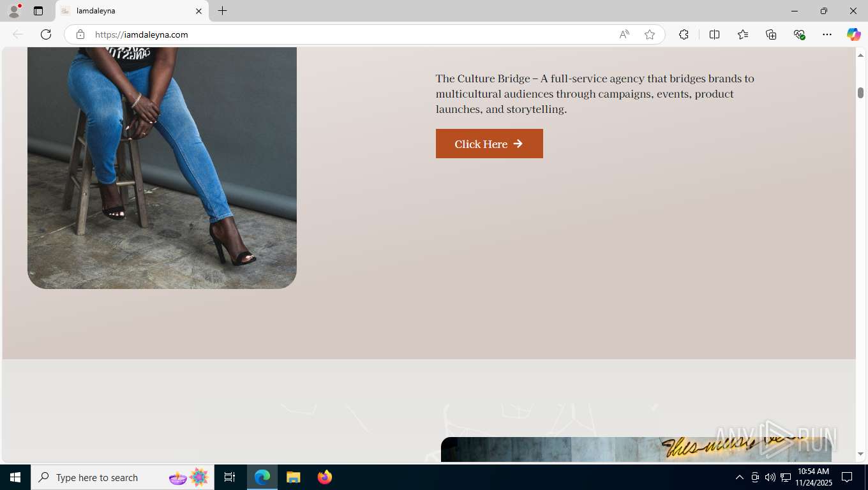This screenshot has height=490, width=868.
Task: Click the scrollbar down arrow
Action: (x=860, y=454)
